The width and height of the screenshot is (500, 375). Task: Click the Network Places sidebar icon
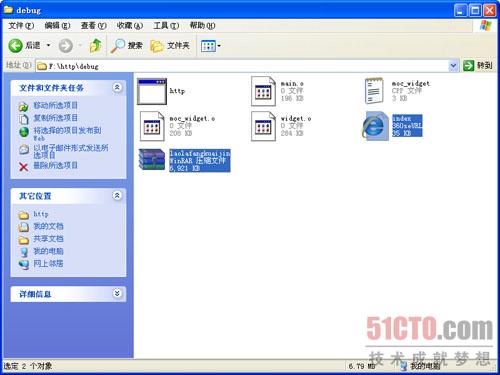pos(24,264)
